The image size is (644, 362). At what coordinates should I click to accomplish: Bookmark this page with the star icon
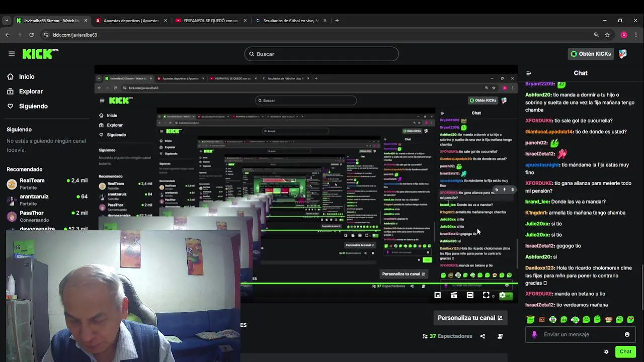607,35
